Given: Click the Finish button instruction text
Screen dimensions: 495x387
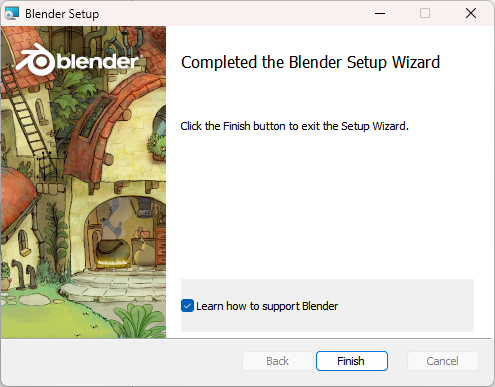Looking at the screenshot, I should pos(294,126).
